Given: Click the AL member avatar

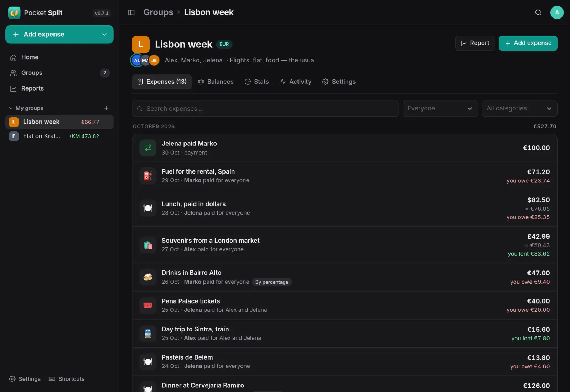Looking at the screenshot, I should pyautogui.click(x=137, y=61).
